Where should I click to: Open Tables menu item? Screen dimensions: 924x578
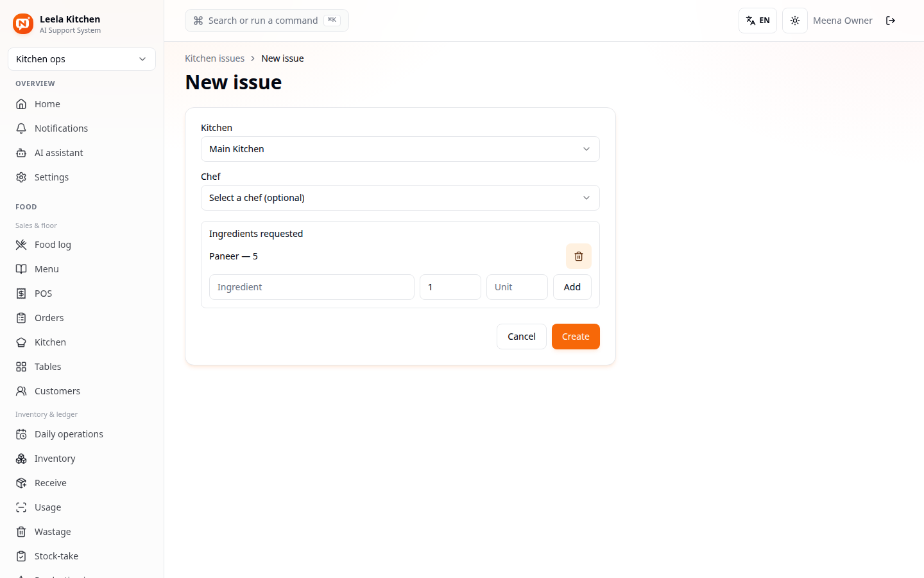[x=81, y=367]
